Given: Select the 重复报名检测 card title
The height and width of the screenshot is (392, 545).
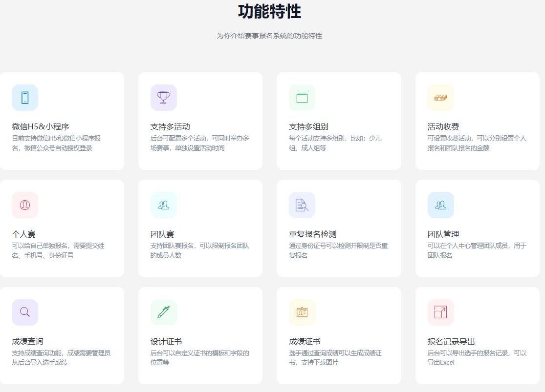Looking at the screenshot, I should [312, 234].
